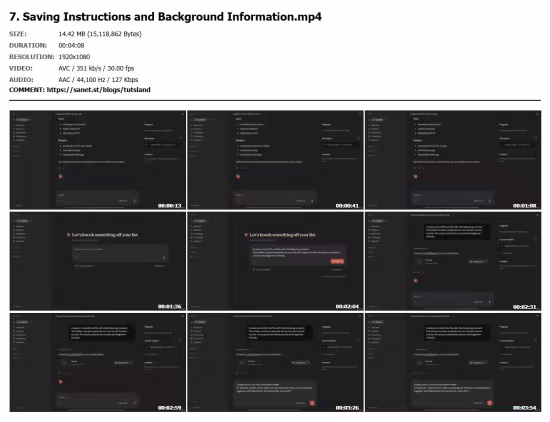Select the audio value 'AAC / 44,100 Hz / 127 Kbps'
Screen dimensions: 550x422
pyautogui.click(x=98, y=80)
